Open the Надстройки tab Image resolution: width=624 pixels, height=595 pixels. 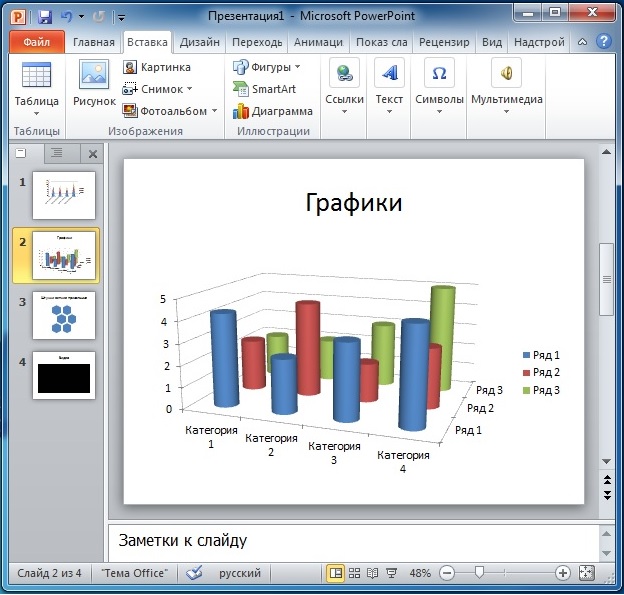click(x=539, y=42)
